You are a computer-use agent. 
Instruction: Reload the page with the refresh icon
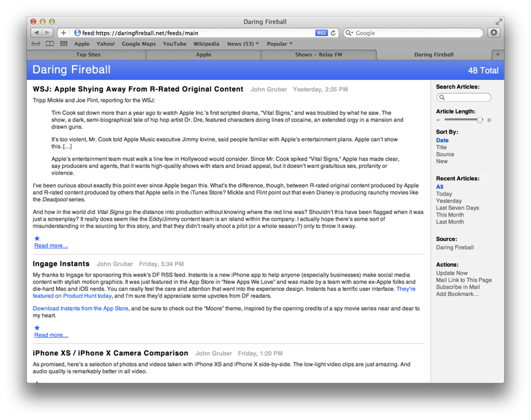(334, 33)
